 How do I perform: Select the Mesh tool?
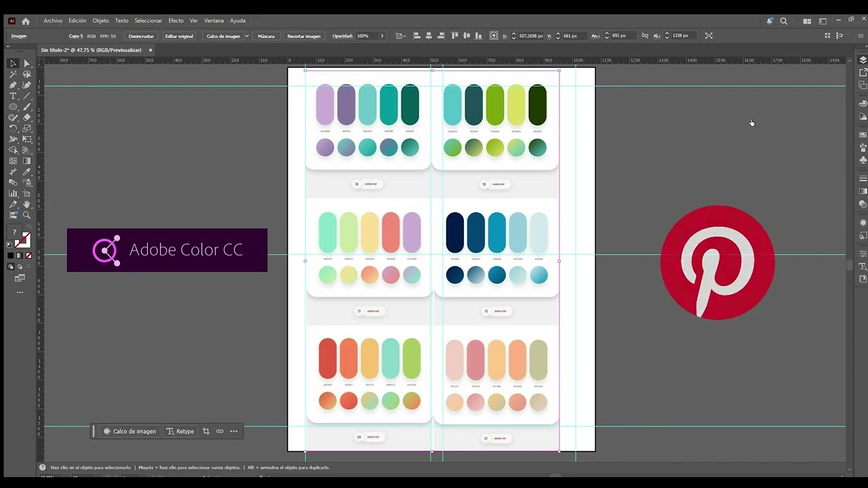pyautogui.click(x=13, y=161)
